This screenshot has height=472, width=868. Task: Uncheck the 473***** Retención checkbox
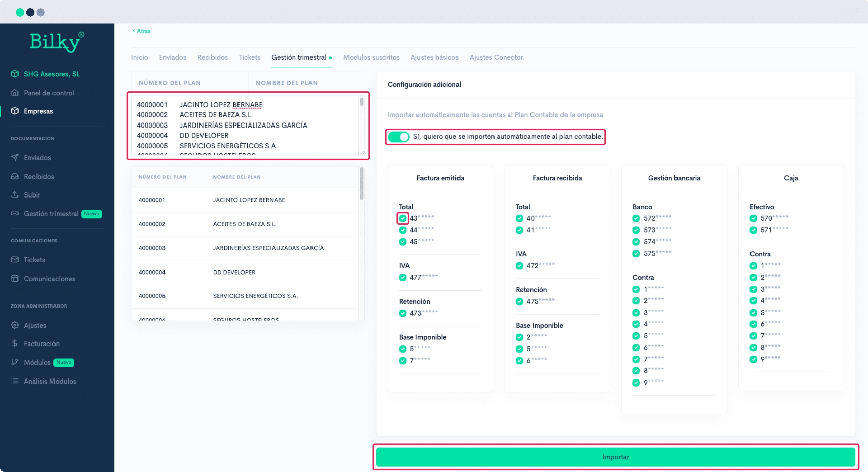[403, 313]
